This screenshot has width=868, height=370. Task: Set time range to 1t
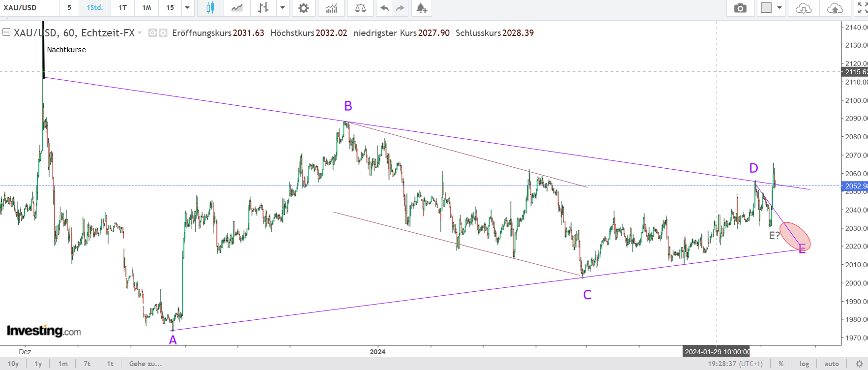pyautogui.click(x=111, y=364)
